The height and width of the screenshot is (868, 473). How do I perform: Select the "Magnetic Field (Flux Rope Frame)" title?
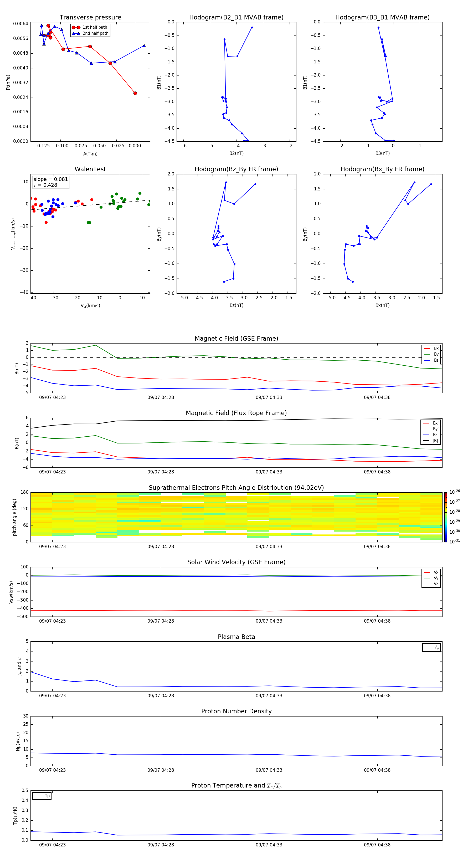click(x=236, y=413)
